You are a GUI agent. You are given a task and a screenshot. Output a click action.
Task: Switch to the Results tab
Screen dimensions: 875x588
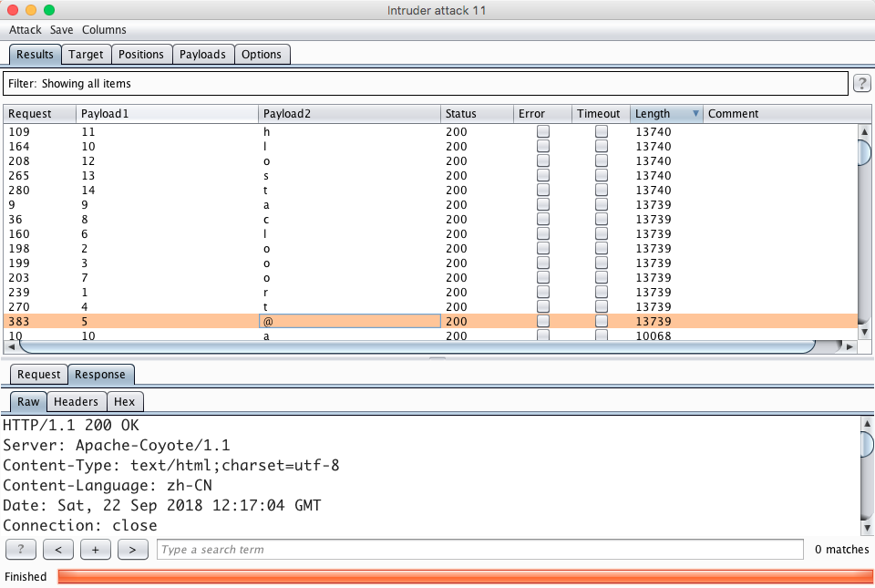[35, 55]
